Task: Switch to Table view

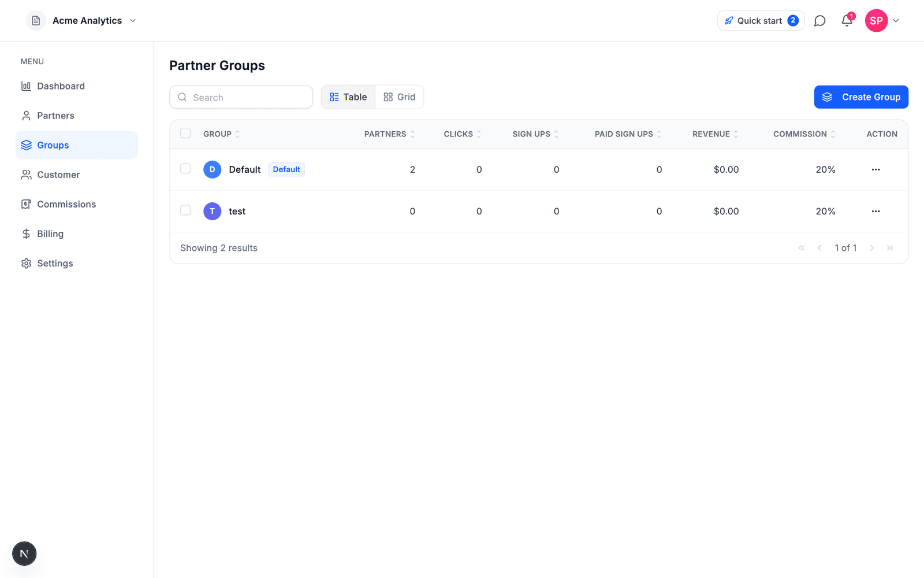Action: click(x=348, y=97)
